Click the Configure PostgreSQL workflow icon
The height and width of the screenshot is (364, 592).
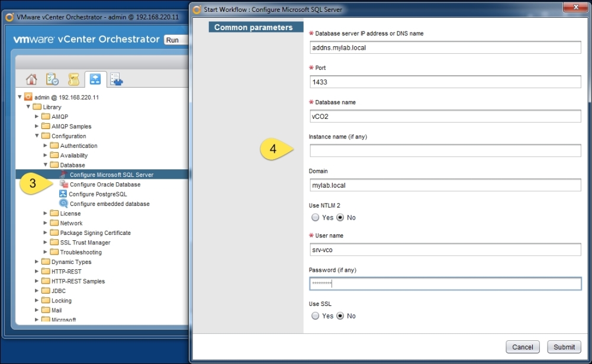pos(63,194)
